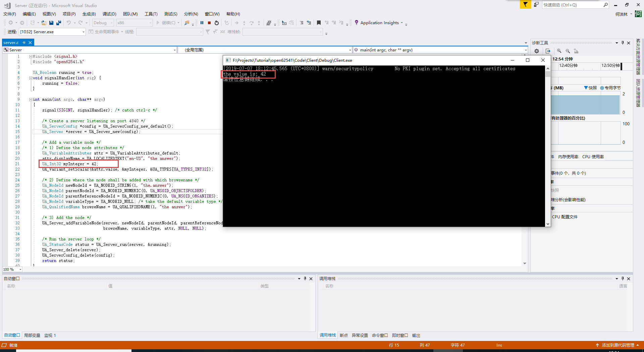
Task: Zoom in on the diagnostics timeline
Action: pyautogui.click(x=559, y=51)
